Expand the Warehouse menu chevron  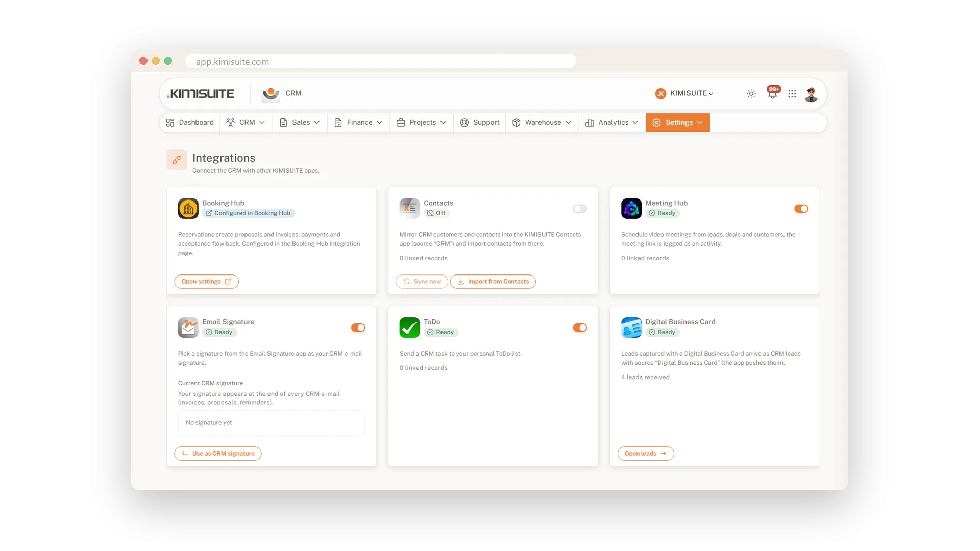(x=568, y=123)
